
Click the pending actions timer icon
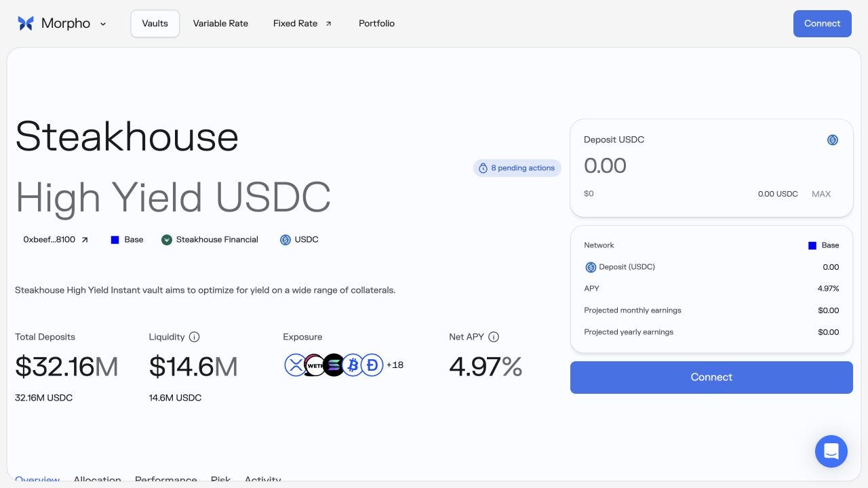pyautogui.click(x=483, y=168)
